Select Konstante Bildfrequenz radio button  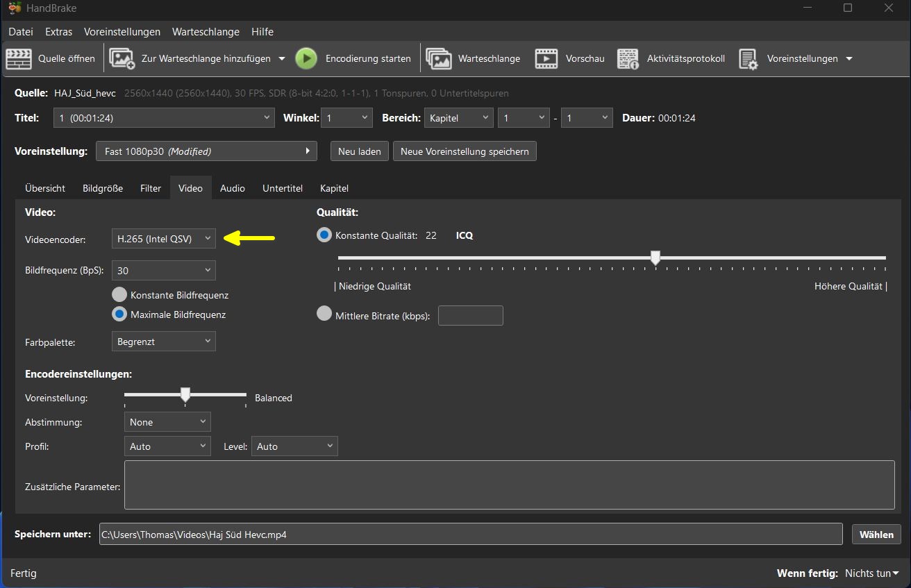point(119,295)
